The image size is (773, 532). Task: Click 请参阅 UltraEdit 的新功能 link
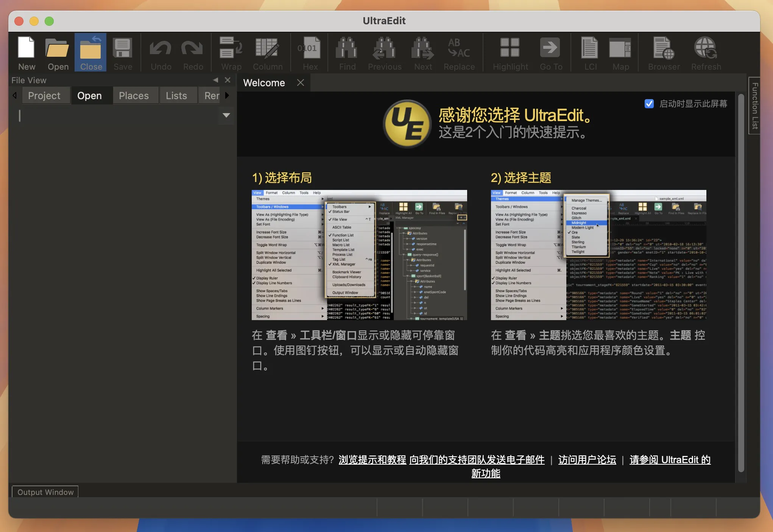click(x=670, y=460)
